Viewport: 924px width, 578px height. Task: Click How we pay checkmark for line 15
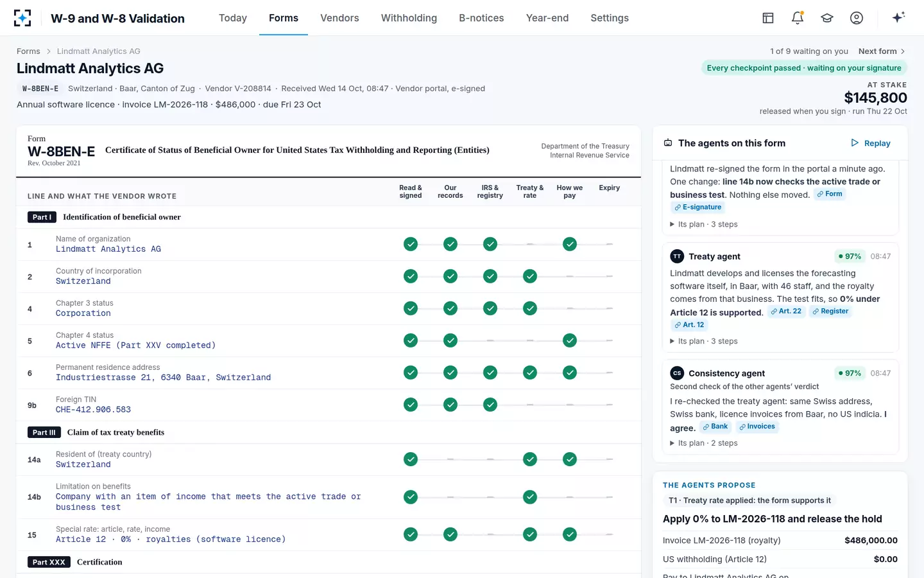[570, 534]
